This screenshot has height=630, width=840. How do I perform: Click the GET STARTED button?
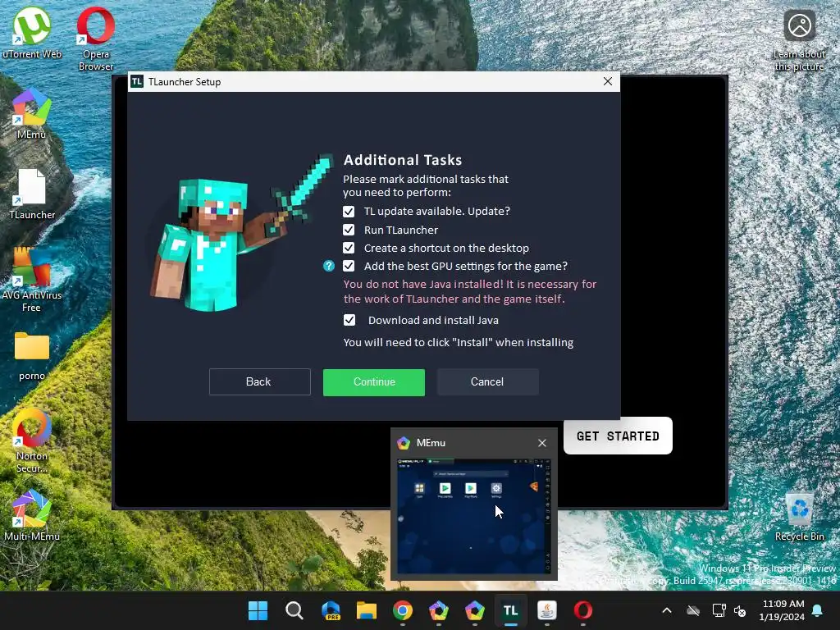click(x=618, y=436)
